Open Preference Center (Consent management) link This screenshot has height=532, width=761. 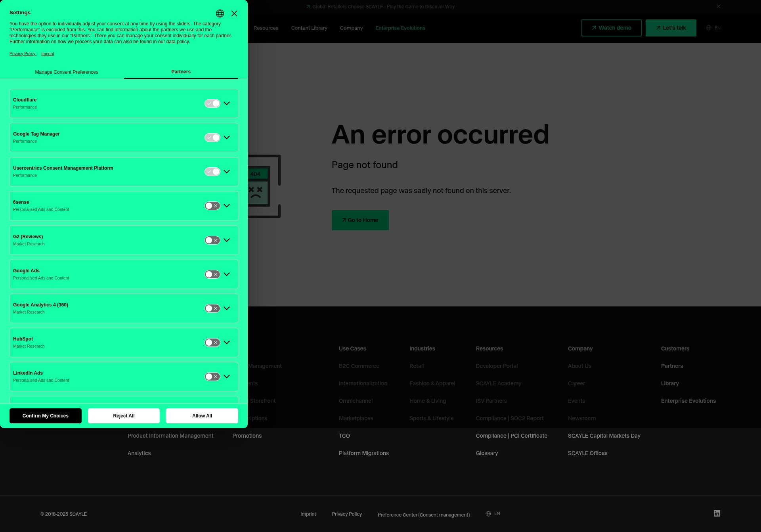coord(424,515)
